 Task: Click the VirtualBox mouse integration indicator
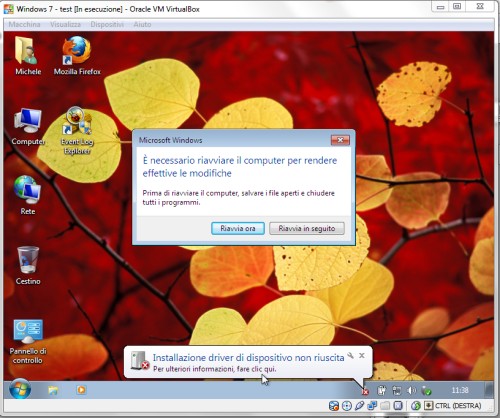click(416, 406)
